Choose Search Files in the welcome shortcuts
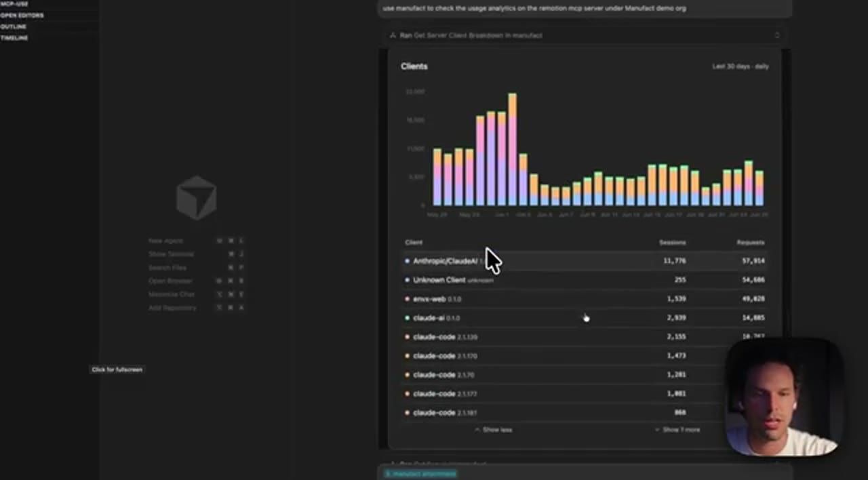 pyautogui.click(x=167, y=268)
